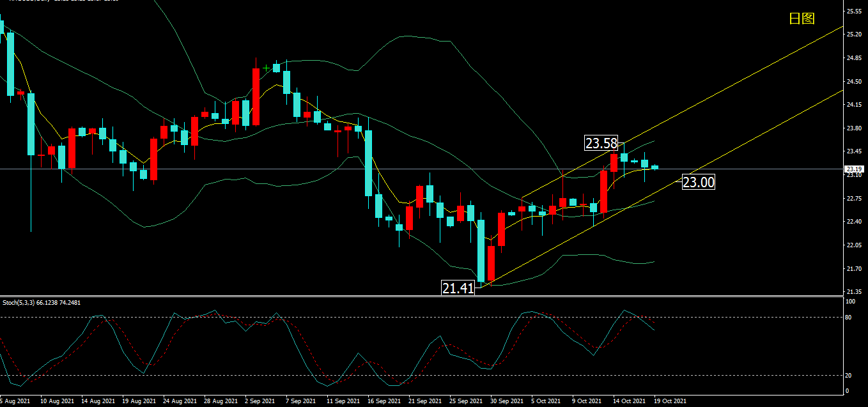Click 25.55 on the price axis

pos(853,12)
